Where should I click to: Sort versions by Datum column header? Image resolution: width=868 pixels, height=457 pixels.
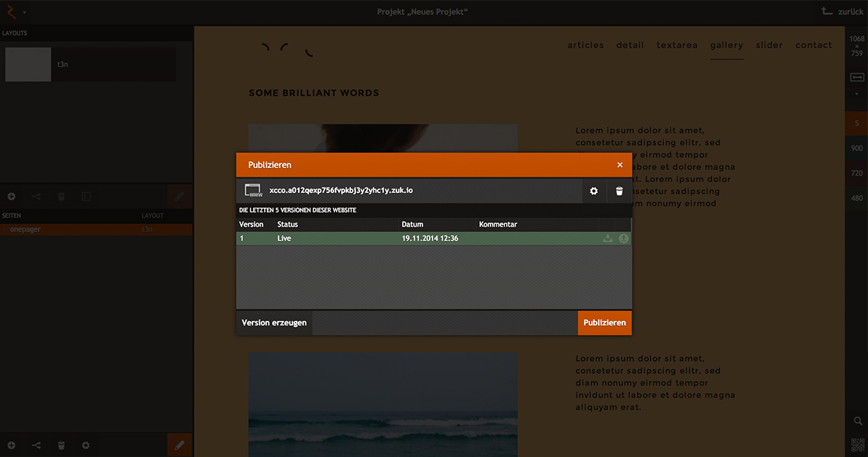413,224
